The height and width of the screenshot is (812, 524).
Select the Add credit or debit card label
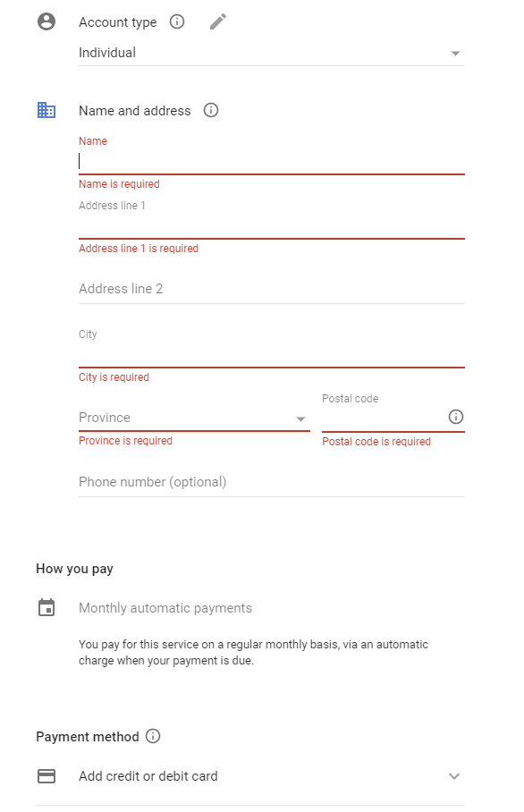[x=148, y=775]
